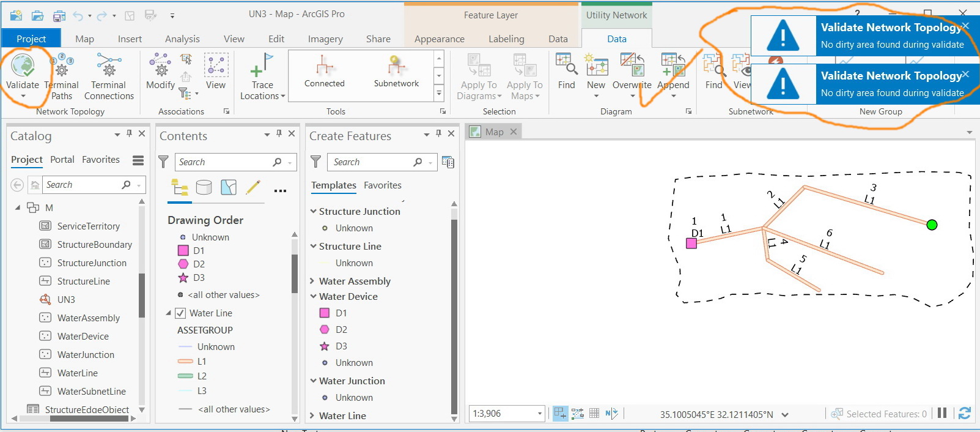Open Appearance ribbon tab
Image resolution: width=980 pixels, height=432 pixels.
440,39
